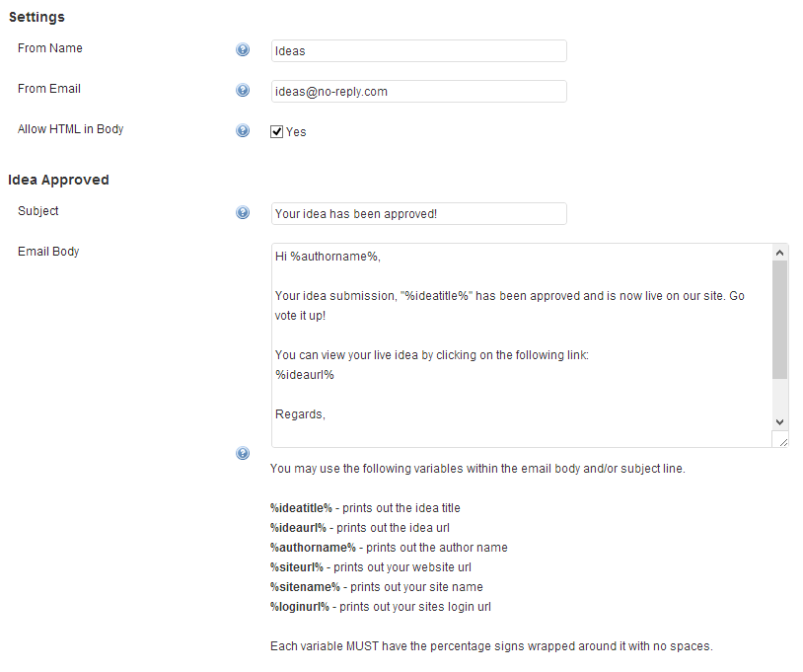The image size is (803, 672).
Task: Click the From Email label
Action: point(49,89)
